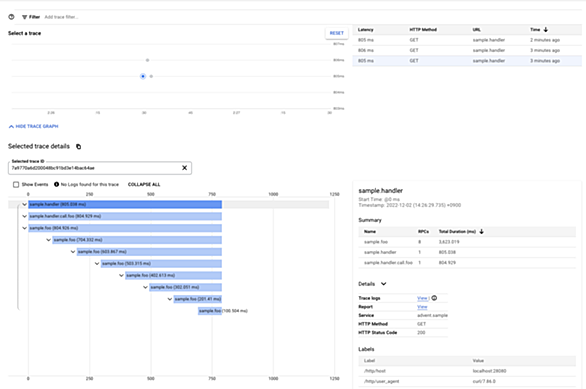Click the HTTP Method column header
586x389 pixels.
tap(423, 30)
